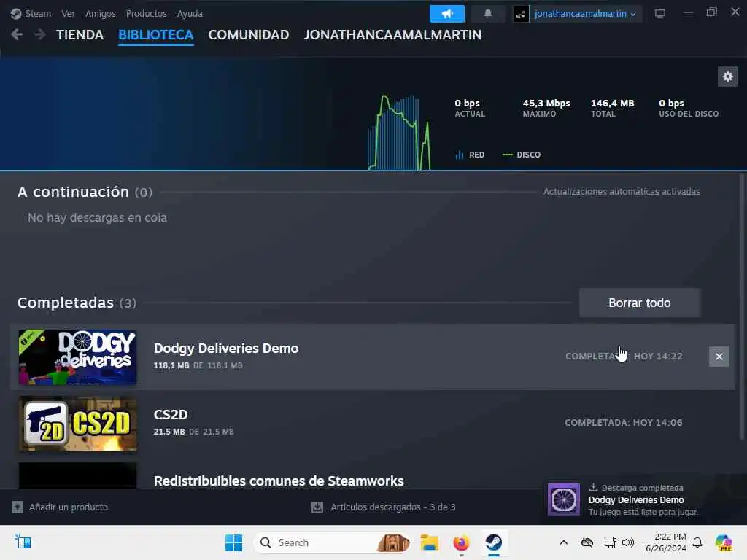The height and width of the screenshot is (560, 747).
Task: Click the 'USO DEL DISCO' value
Action: coord(689,108)
